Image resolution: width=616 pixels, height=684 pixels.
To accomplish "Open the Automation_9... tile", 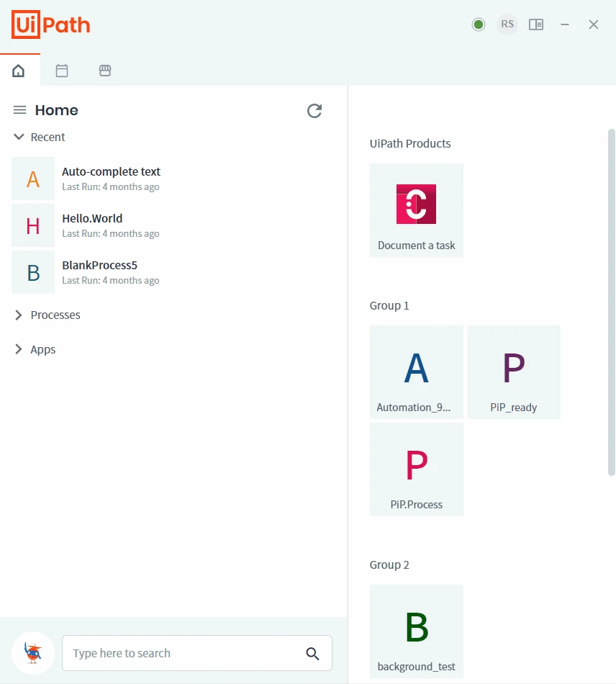I will 417,372.
